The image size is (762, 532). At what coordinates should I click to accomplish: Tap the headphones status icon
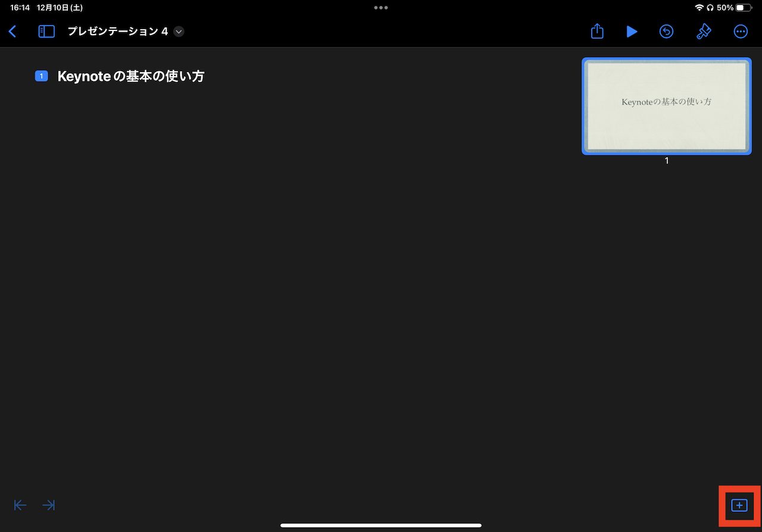pos(710,8)
